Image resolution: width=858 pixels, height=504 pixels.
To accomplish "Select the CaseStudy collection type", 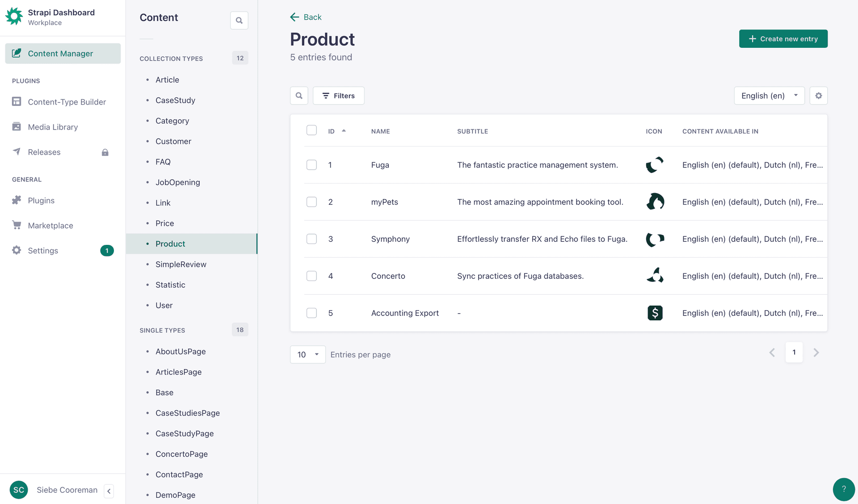I will pyautogui.click(x=175, y=101).
